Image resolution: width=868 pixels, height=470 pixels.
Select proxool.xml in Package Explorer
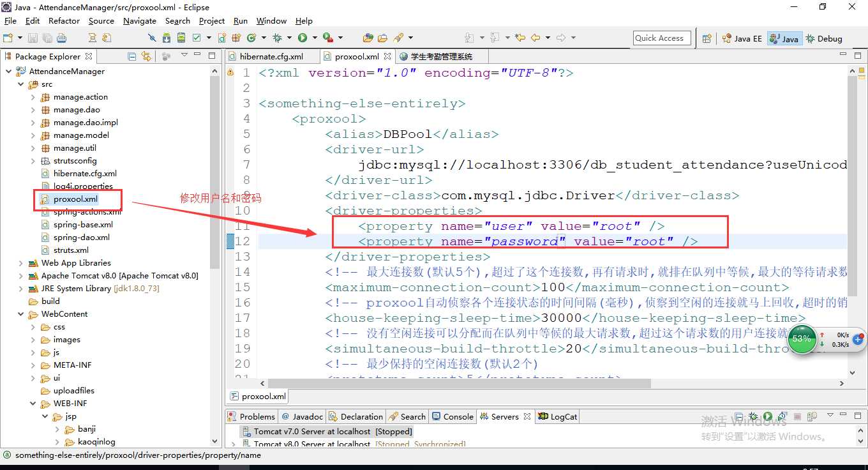click(x=75, y=199)
